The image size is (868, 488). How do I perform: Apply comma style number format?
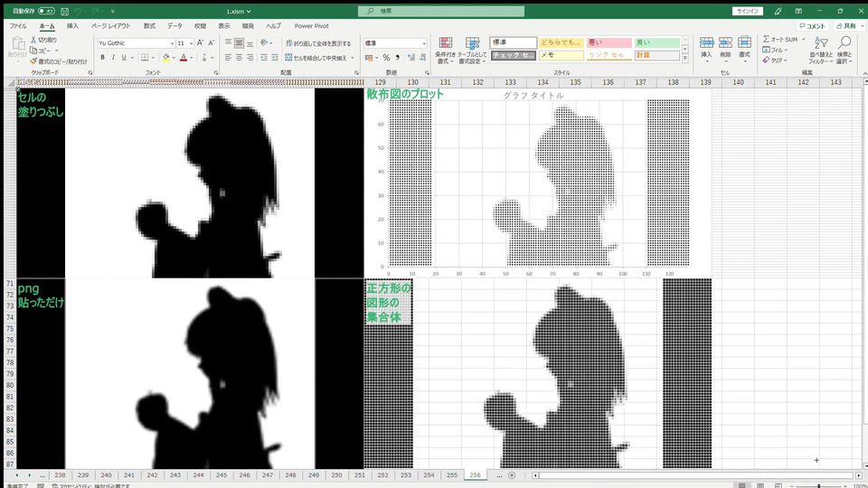(x=397, y=58)
